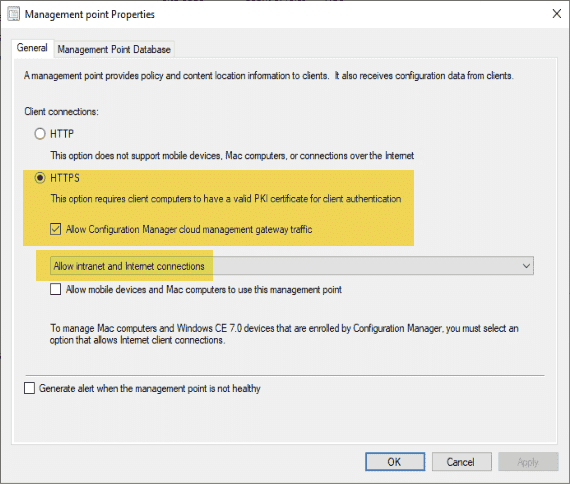Click the Management point Properties title icon
This screenshot has height=484, width=570.
[13, 14]
